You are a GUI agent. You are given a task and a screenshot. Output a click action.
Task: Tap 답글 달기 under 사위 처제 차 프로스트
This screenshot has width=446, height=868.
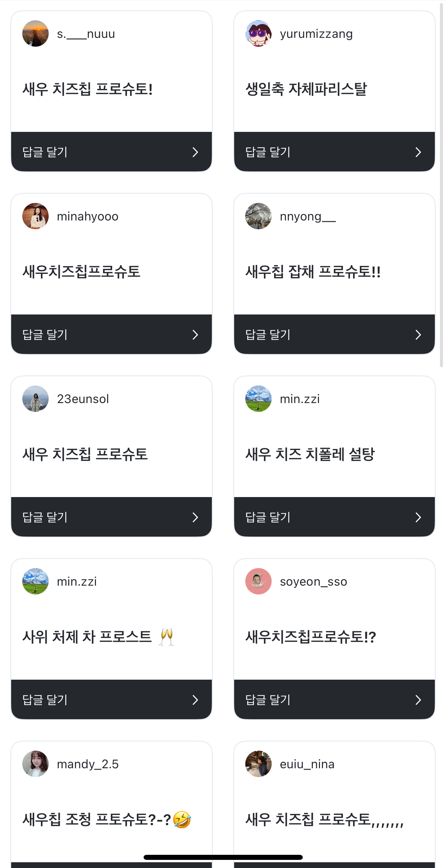click(45, 700)
